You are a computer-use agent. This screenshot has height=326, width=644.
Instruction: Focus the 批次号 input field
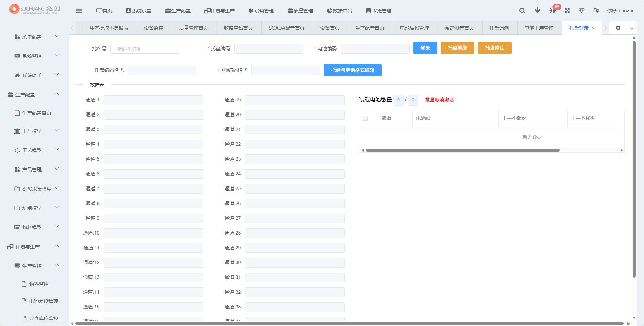tap(145, 49)
